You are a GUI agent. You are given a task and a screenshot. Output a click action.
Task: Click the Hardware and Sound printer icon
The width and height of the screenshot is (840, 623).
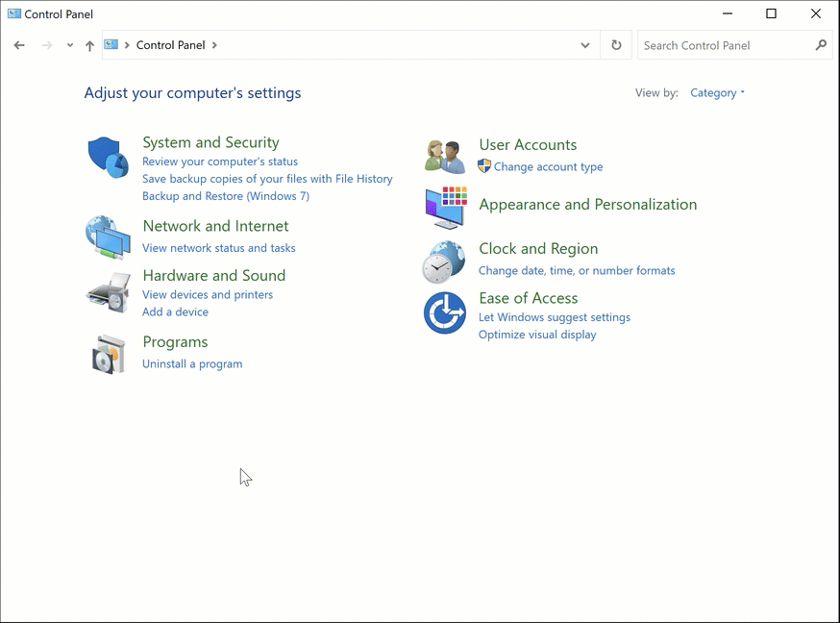pos(108,292)
